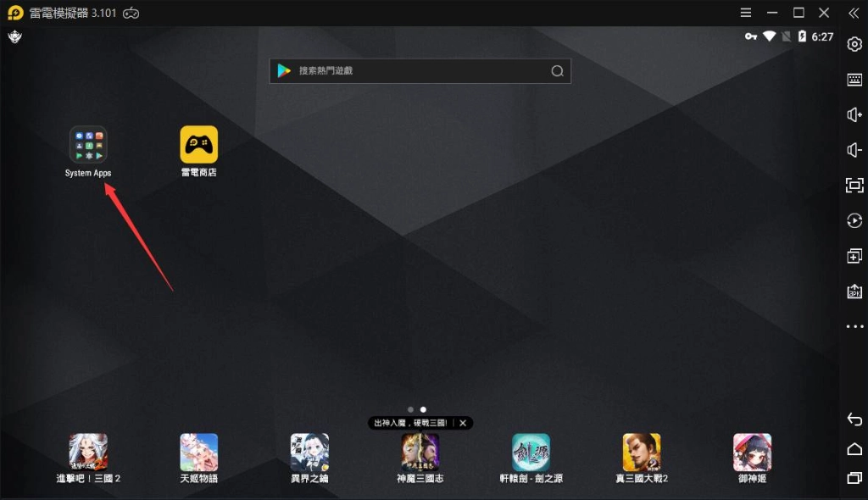The width and height of the screenshot is (868, 500).
Task: Increase the emulator volume
Action: point(854,114)
